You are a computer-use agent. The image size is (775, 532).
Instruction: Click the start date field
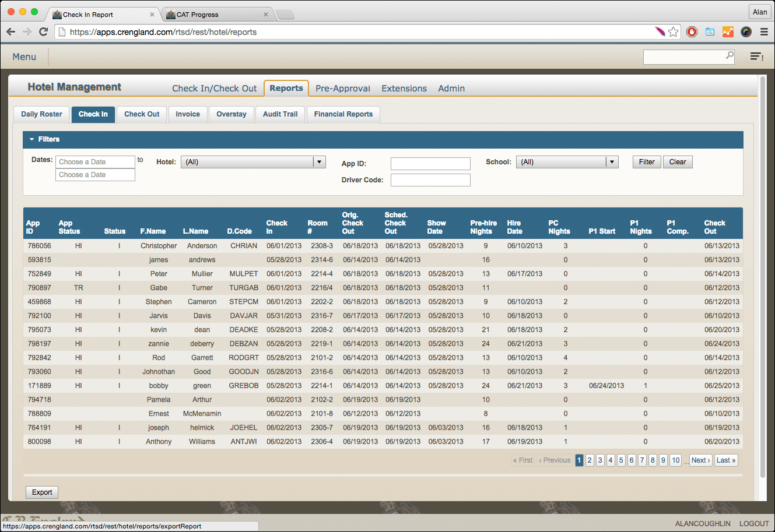point(95,162)
